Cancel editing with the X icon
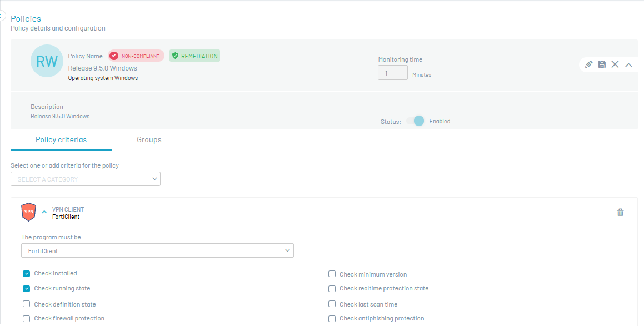This screenshot has height=326, width=644. 615,64
